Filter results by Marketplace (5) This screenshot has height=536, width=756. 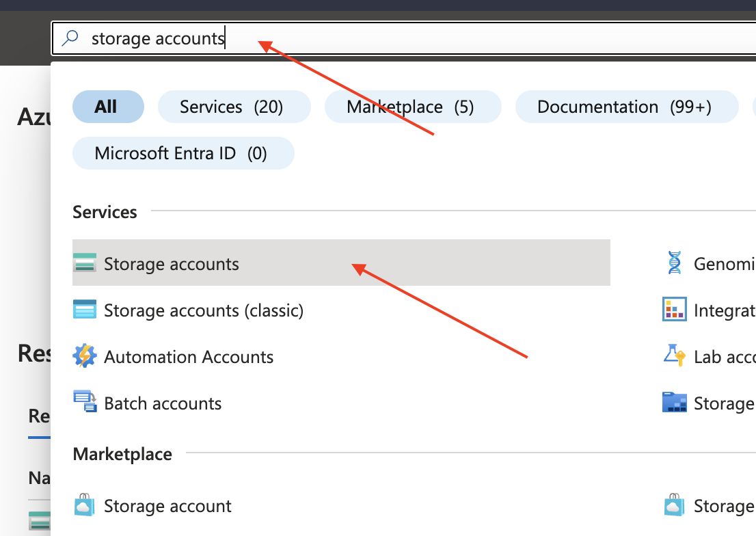pos(413,107)
